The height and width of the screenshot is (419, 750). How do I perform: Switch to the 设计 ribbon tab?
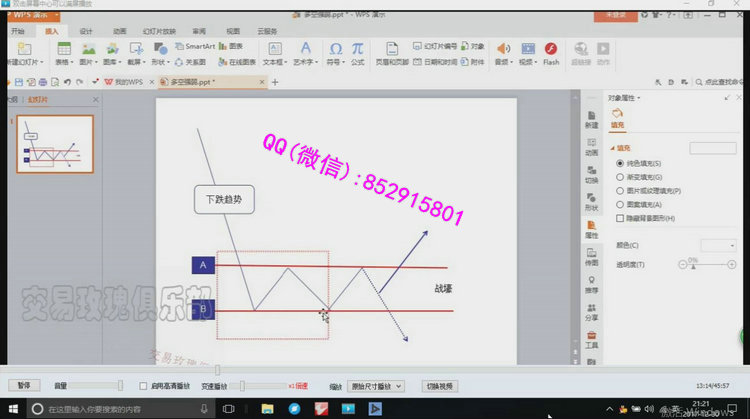coord(86,31)
